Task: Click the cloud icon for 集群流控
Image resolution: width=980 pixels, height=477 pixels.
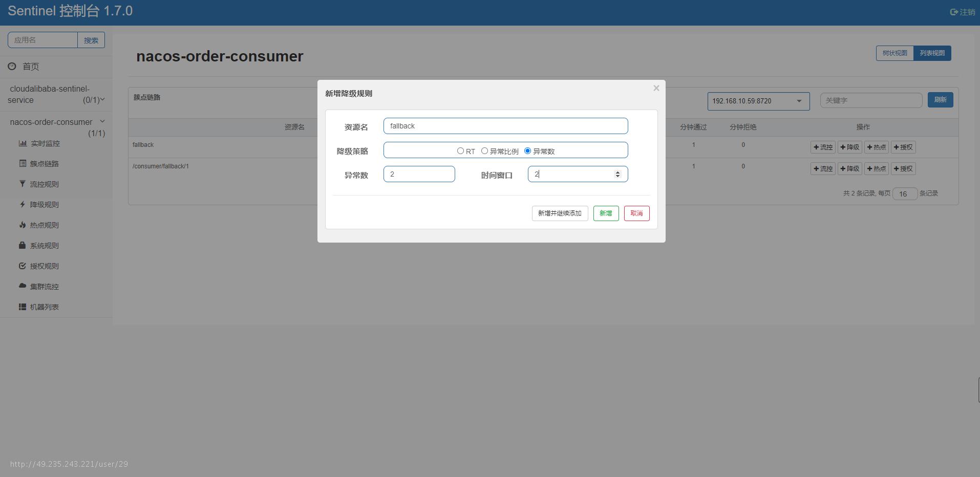Action: (23, 286)
